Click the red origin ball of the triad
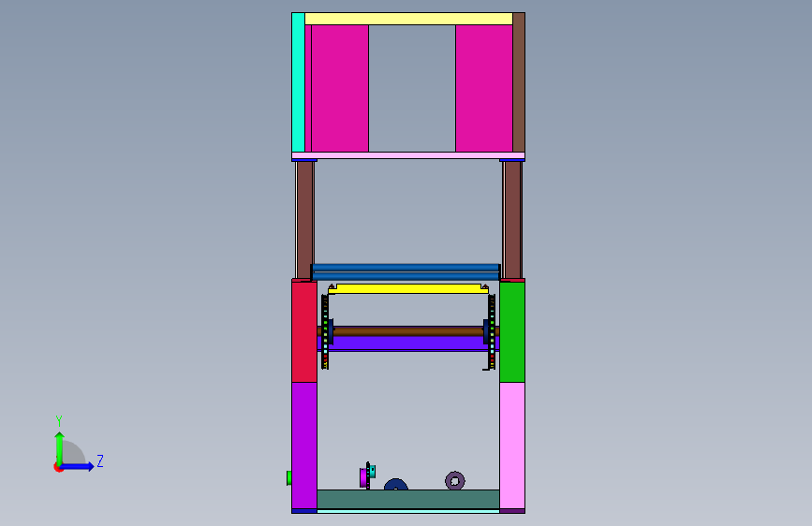Screen dimensions: 812x526 58,467
